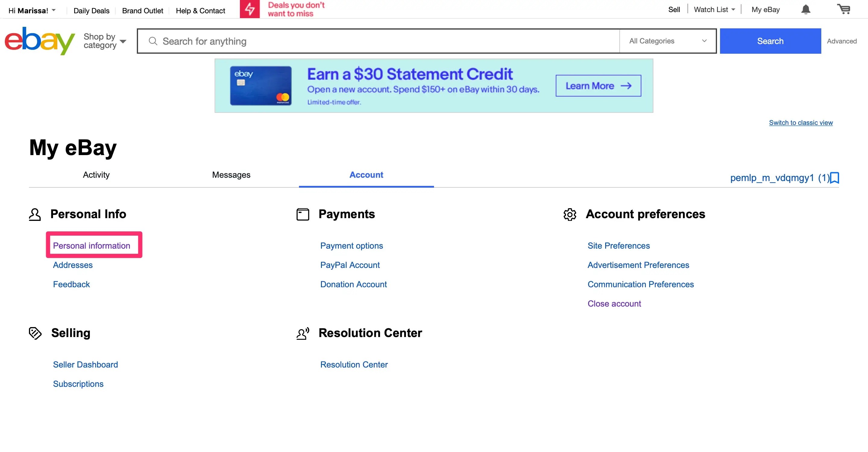The image size is (868, 452).
Task: Click the bookmark icon beside username
Action: pos(835,178)
